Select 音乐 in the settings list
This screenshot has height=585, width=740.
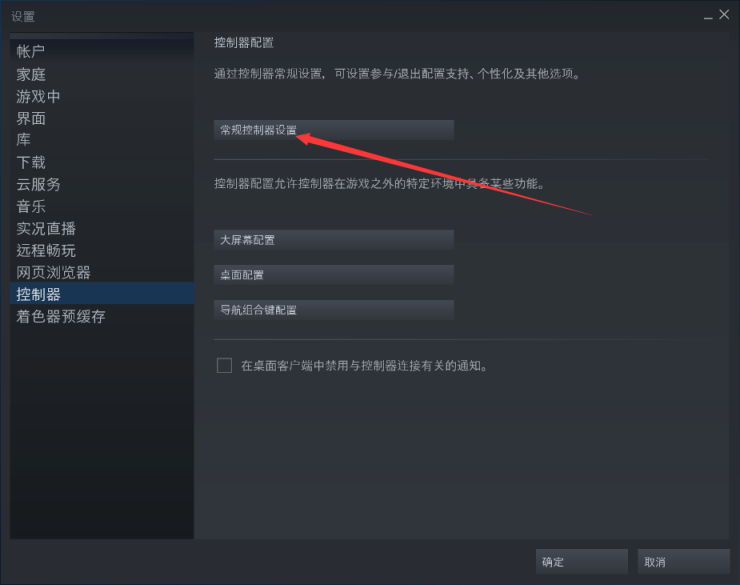[x=101, y=206]
